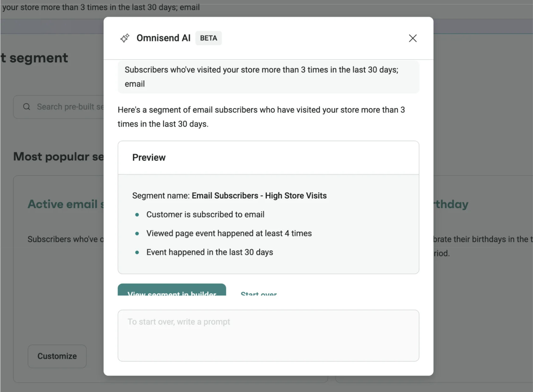Click segment name 'Email Subscribers - High Store Visits'
Image resolution: width=533 pixels, height=392 pixels.
259,196
